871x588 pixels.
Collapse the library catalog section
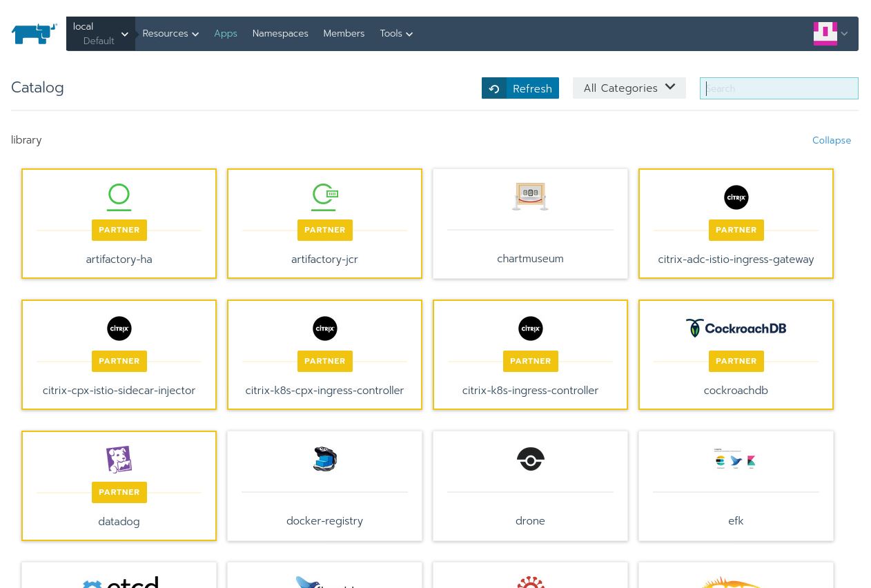coord(831,140)
